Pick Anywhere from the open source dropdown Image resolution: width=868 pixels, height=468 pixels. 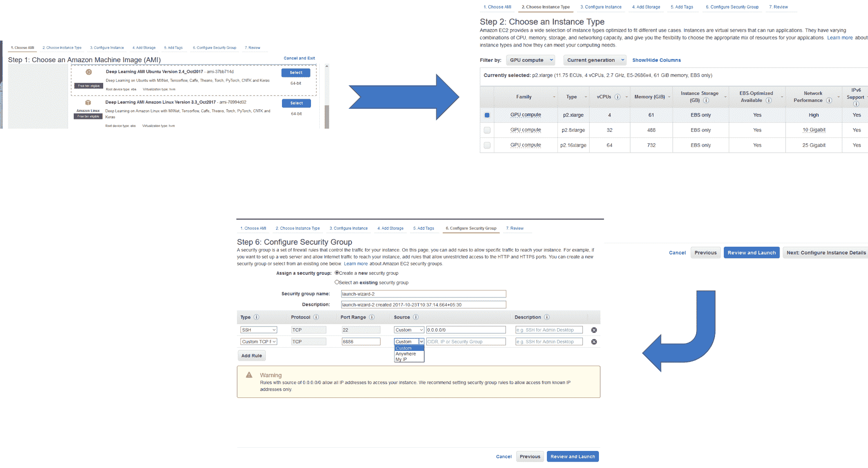point(406,354)
